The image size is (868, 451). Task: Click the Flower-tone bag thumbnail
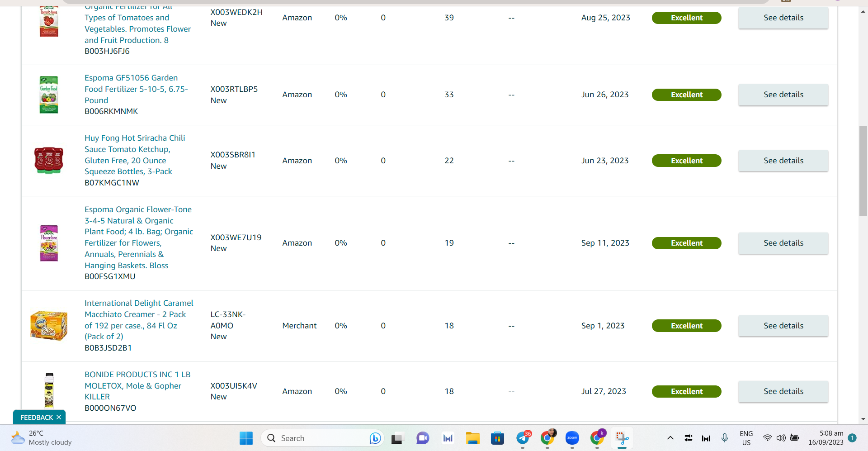[x=49, y=243]
